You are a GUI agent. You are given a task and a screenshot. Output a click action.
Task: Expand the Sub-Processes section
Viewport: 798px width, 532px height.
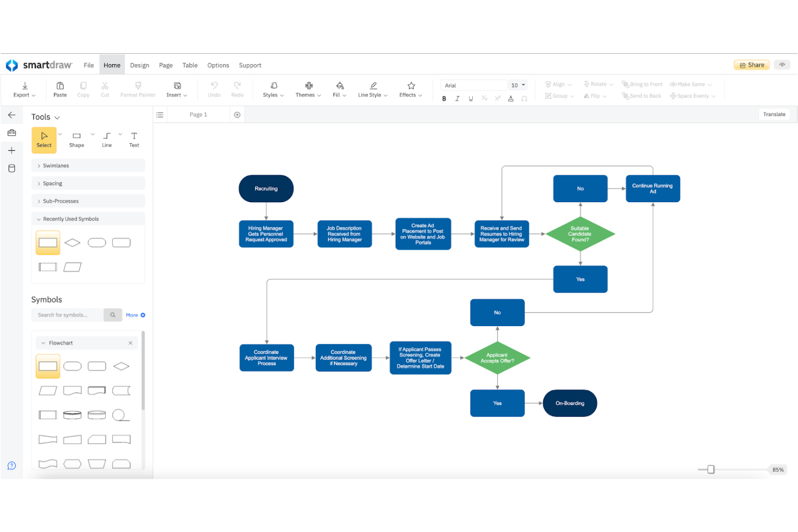pyautogui.click(x=88, y=201)
